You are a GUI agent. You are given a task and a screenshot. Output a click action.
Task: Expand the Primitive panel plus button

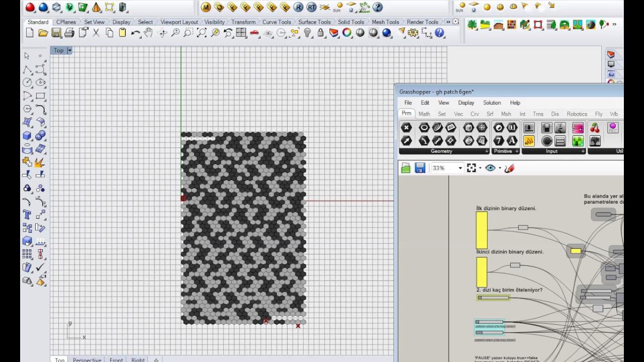pos(517,151)
